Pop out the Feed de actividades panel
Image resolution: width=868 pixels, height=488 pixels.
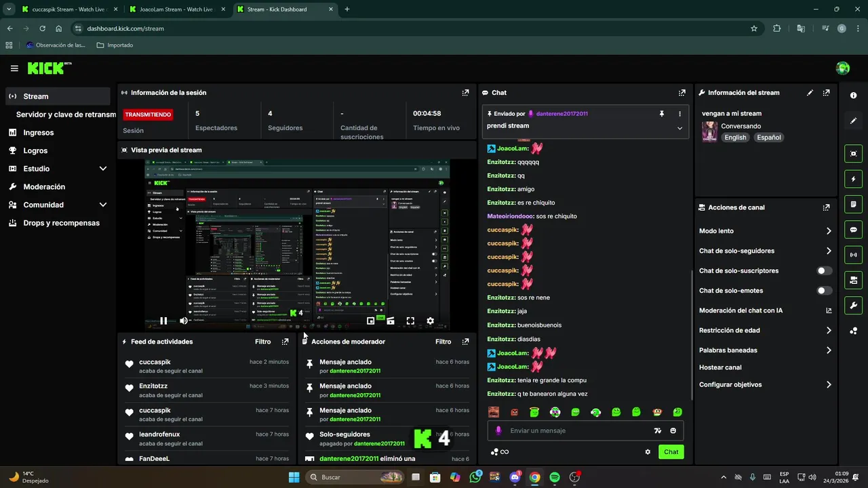pos(285,342)
